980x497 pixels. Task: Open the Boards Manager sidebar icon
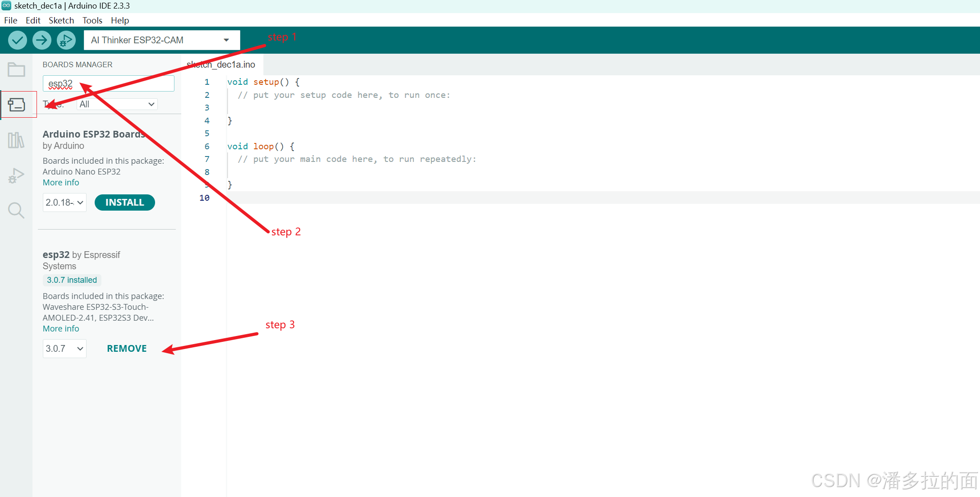17,105
